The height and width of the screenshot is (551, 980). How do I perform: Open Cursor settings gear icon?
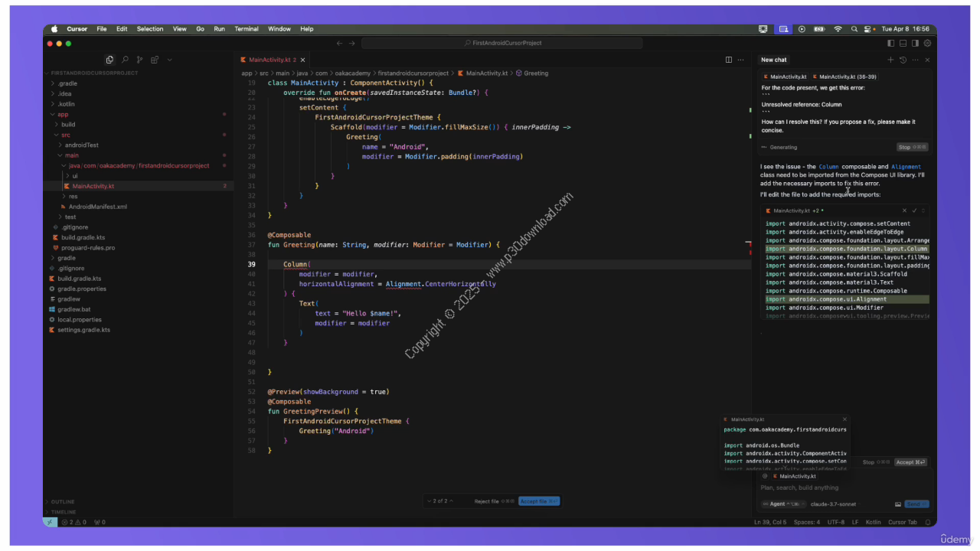(928, 43)
